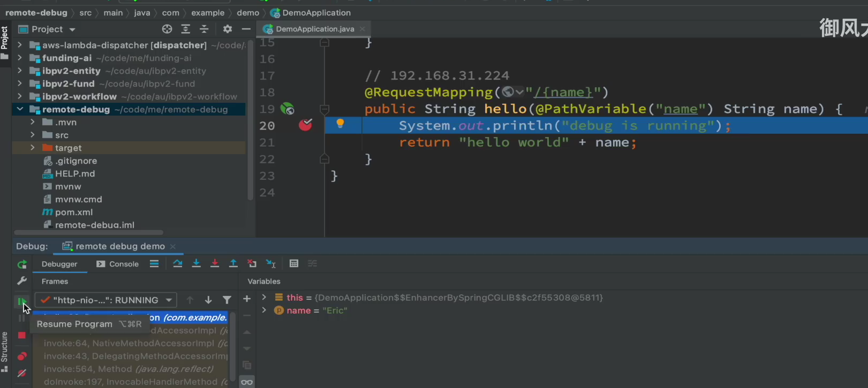Select DemoApplication.java editor tab
The image size is (868, 388).
[x=314, y=29]
